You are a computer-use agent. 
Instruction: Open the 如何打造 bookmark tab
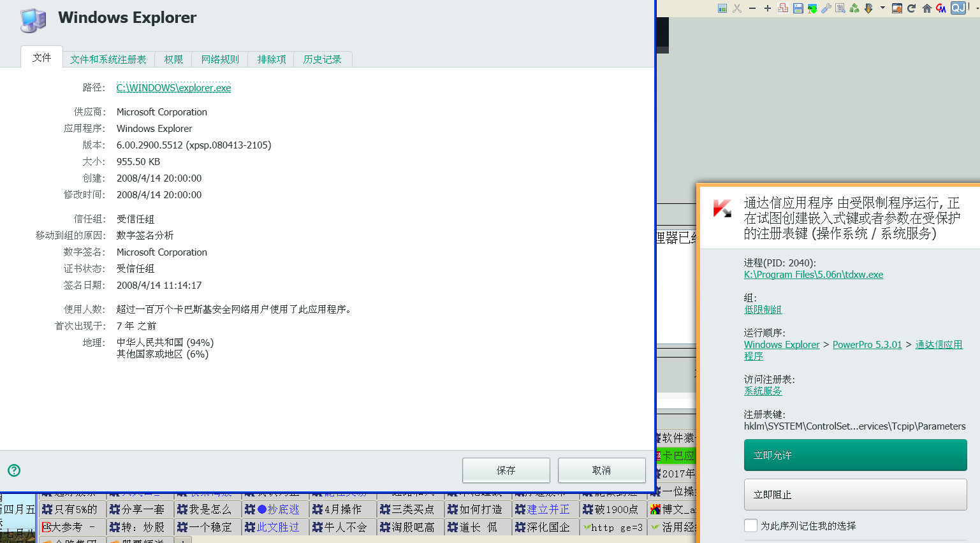pyautogui.click(x=478, y=509)
